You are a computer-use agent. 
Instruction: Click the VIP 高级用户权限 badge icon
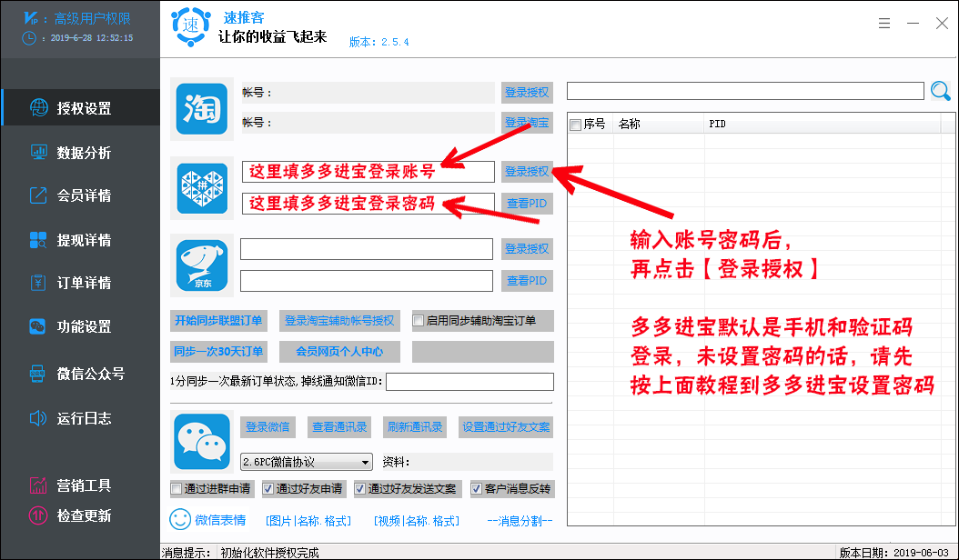pyautogui.click(x=31, y=18)
